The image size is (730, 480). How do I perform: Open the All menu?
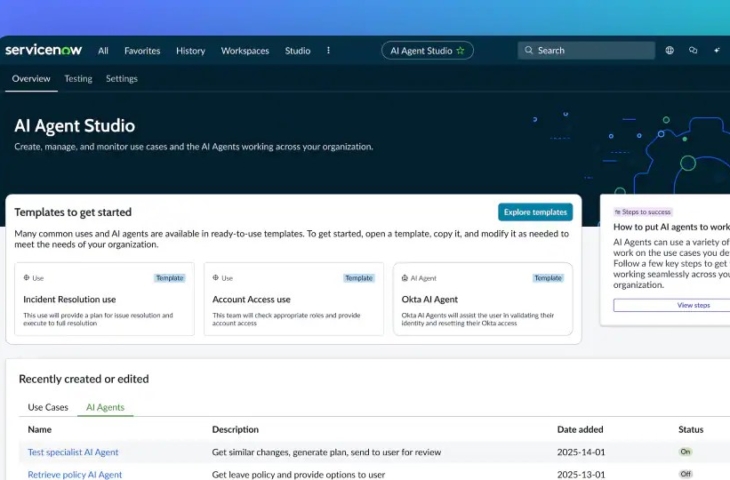(103, 51)
